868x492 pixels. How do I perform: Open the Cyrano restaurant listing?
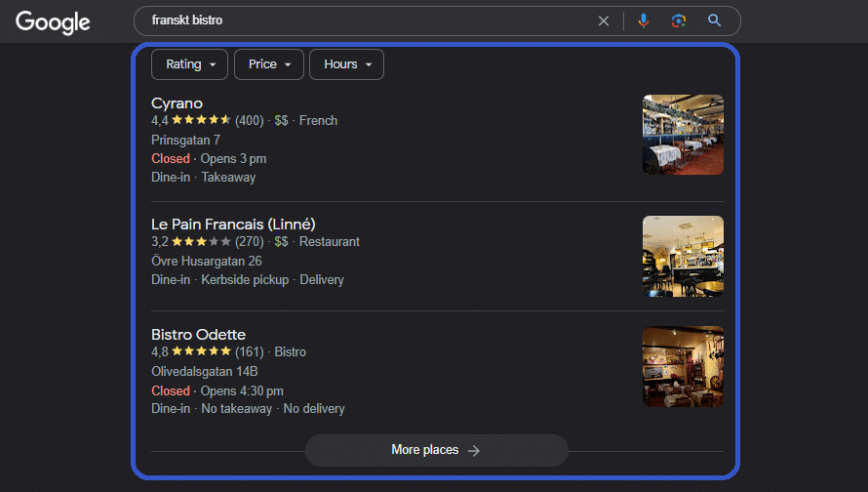pyautogui.click(x=177, y=103)
